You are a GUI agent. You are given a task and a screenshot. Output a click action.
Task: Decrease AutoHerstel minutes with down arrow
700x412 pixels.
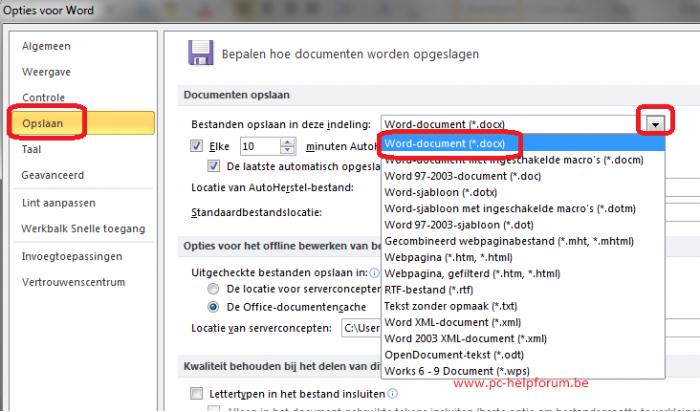(x=288, y=150)
